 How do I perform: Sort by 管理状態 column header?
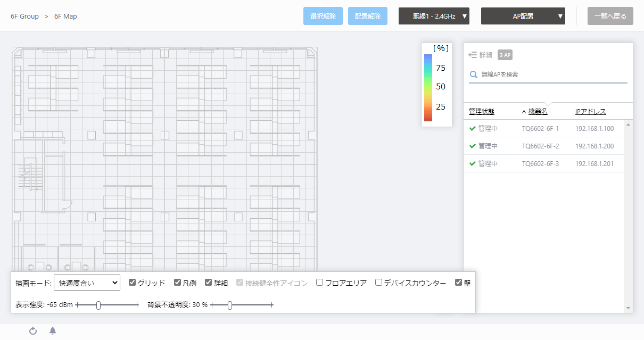(482, 112)
